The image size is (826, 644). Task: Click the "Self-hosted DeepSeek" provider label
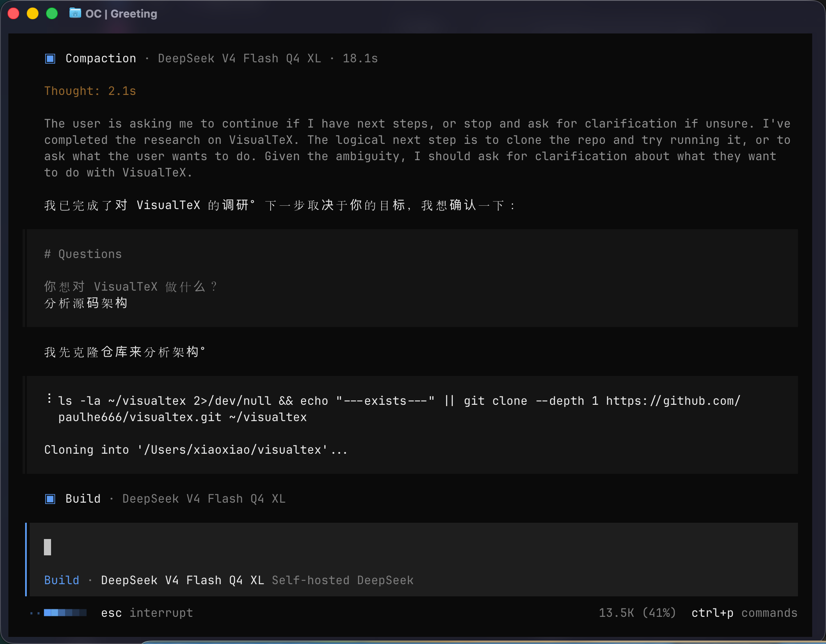pyautogui.click(x=343, y=580)
